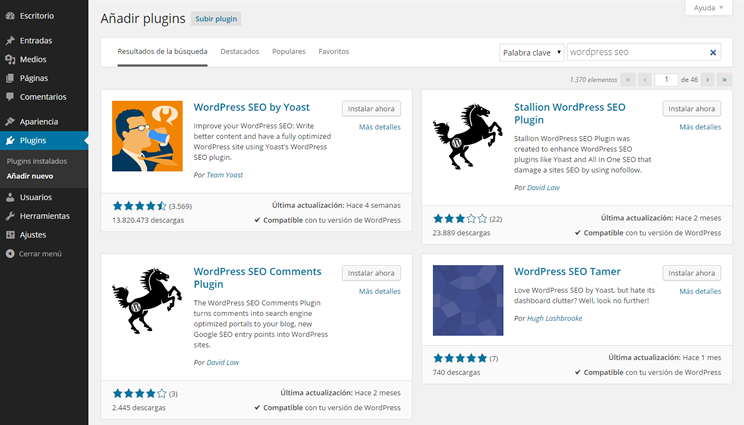Image resolution: width=744 pixels, height=425 pixels.
Task: Go to first page of results
Action: [x=628, y=80]
